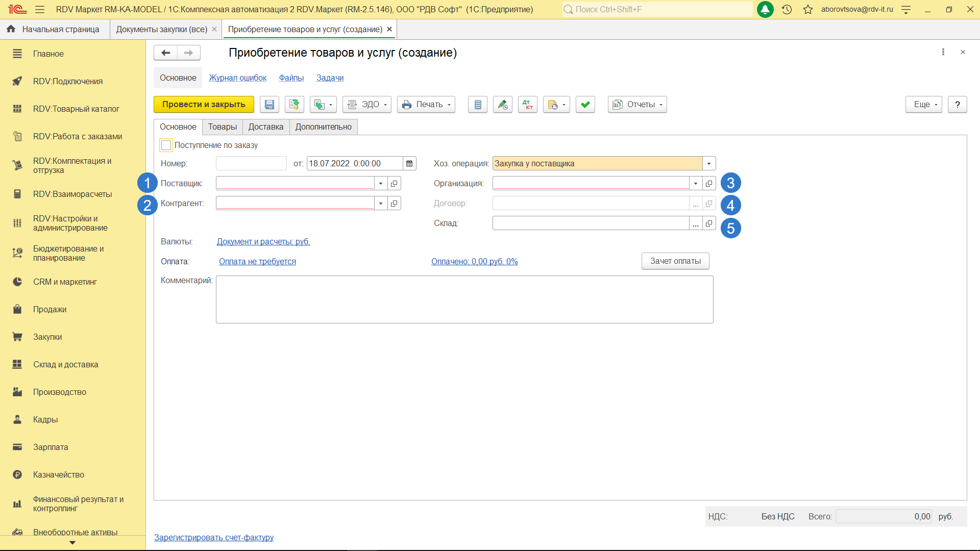Switch to the Товары tab
The image size is (980, 551).
(222, 127)
